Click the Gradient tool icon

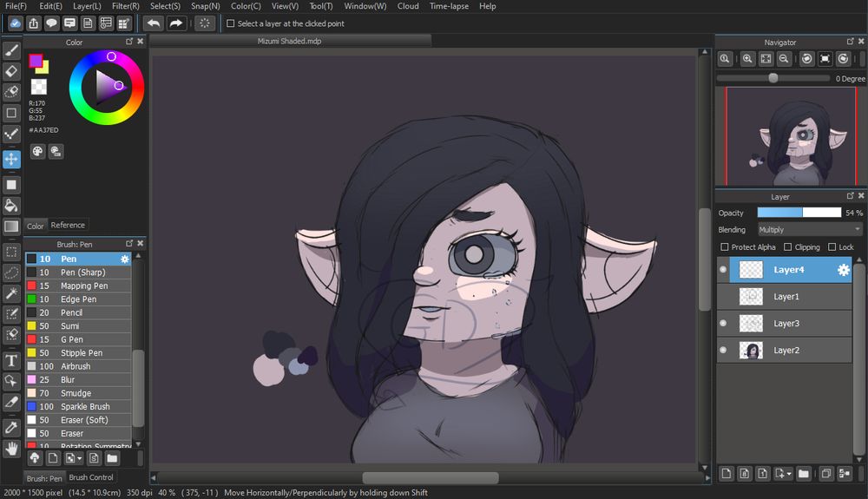[11, 227]
